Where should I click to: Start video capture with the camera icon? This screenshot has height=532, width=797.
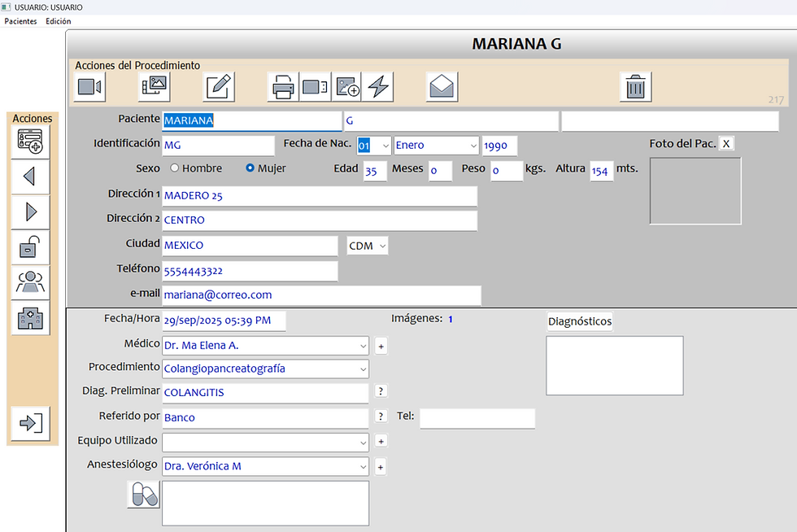[89, 86]
